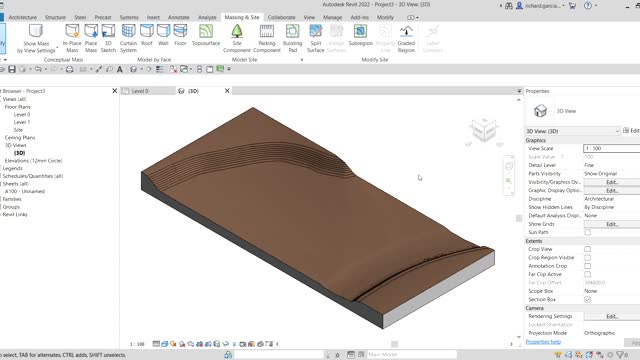This screenshot has height=360, width=640.
Task: Open the Architecture ribbon tab
Action: click(22, 18)
